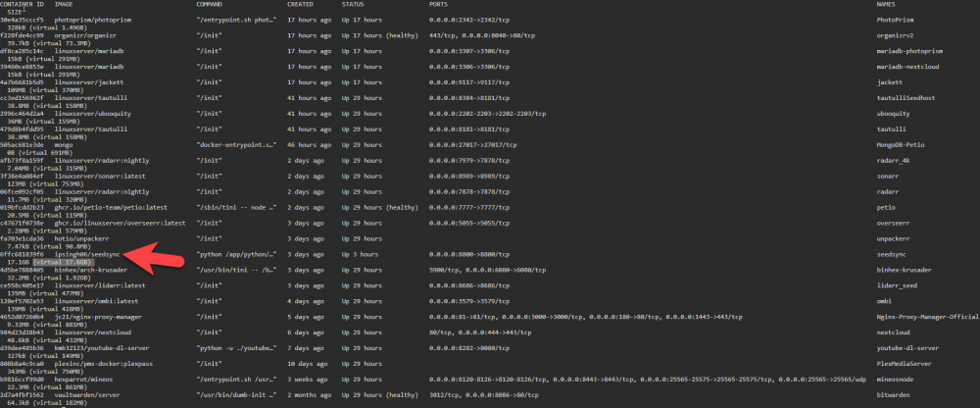Click the 'PhotoPrism' container name

pyautogui.click(x=896, y=20)
